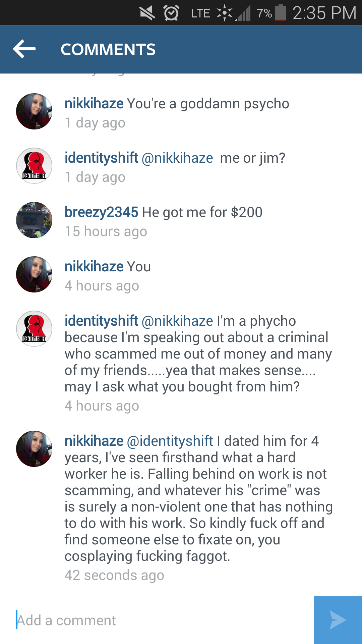Open identityshift avatar beside "me or jim?" comment
The height and width of the screenshot is (644, 362).
(34, 166)
